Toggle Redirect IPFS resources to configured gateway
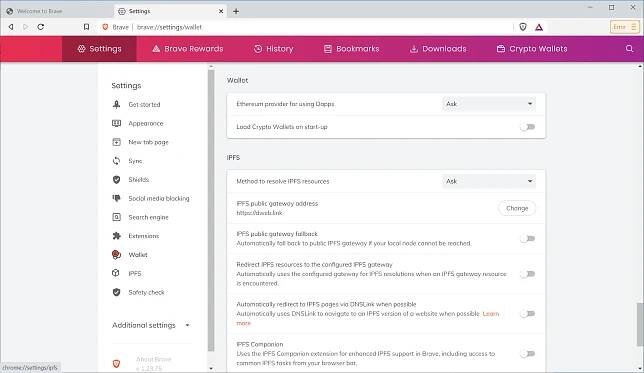This screenshot has width=644, height=373. click(528, 274)
